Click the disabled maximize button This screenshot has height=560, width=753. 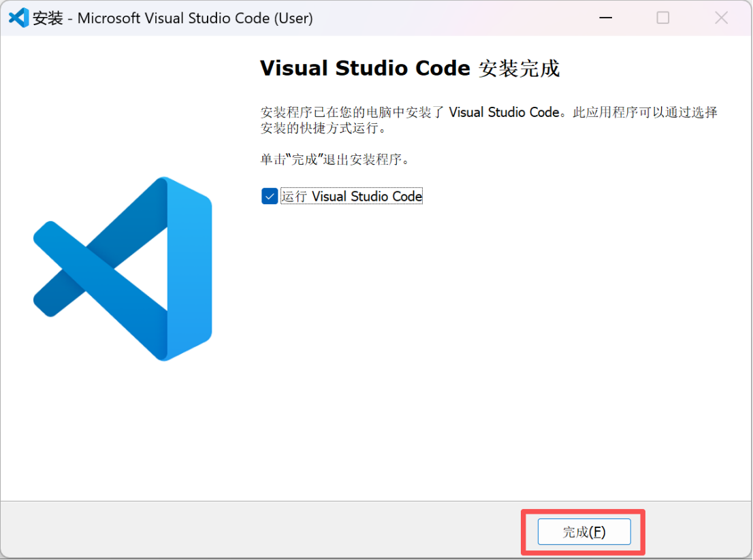coord(662,18)
